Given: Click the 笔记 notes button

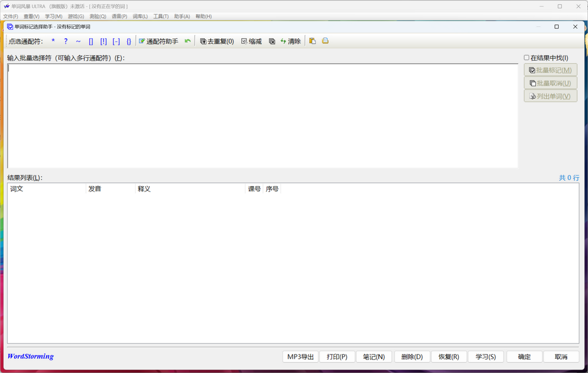Looking at the screenshot, I should pos(374,356).
